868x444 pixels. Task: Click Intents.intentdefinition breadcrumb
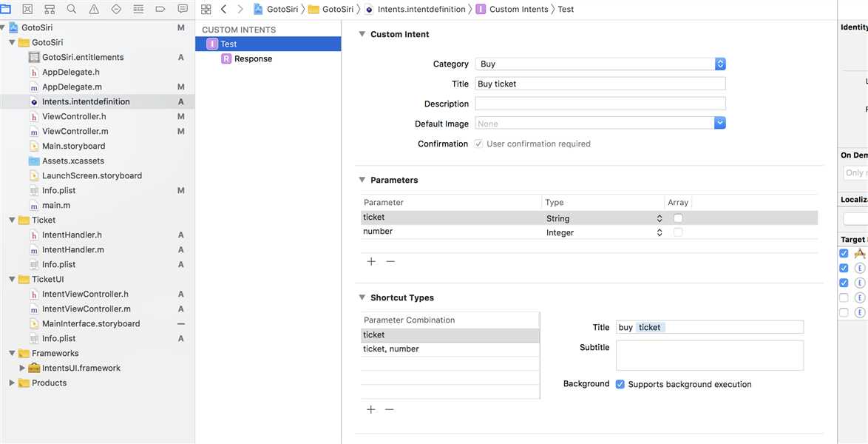415,9
